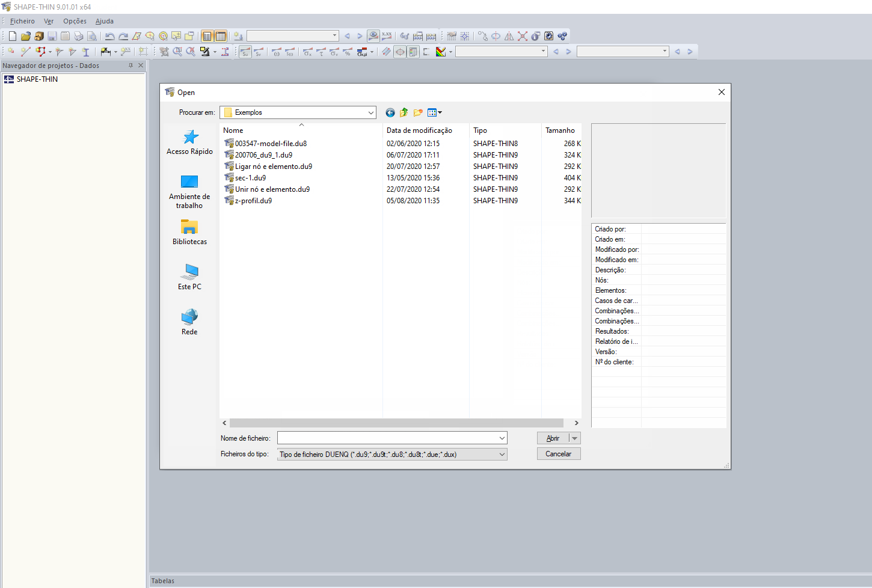
Task: Go back with the blue arrow in Open dialog
Action: click(x=390, y=112)
